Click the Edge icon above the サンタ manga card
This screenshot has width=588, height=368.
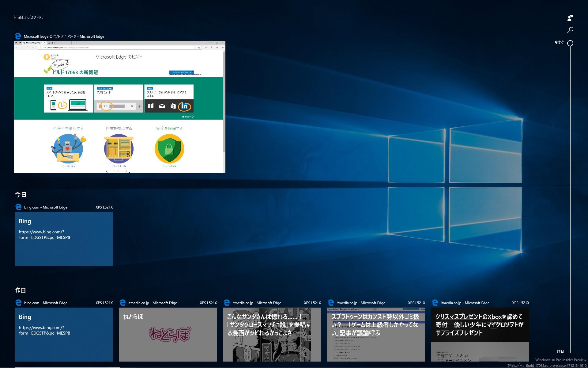click(227, 303)
